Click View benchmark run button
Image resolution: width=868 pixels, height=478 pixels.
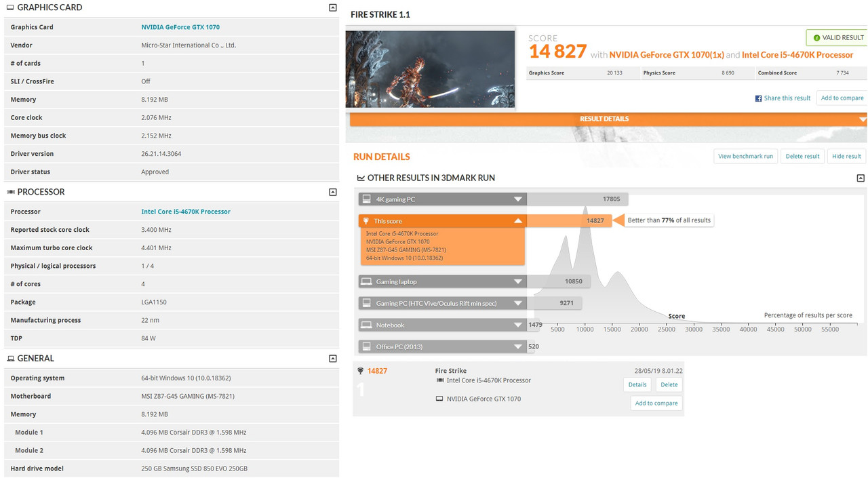(745, 156)
